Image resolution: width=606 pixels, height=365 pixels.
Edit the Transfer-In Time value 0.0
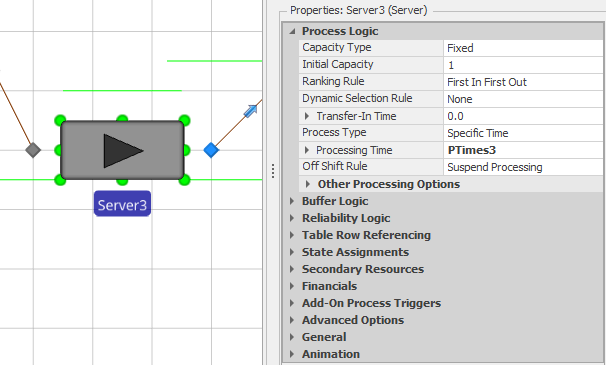tap(523, 116)
